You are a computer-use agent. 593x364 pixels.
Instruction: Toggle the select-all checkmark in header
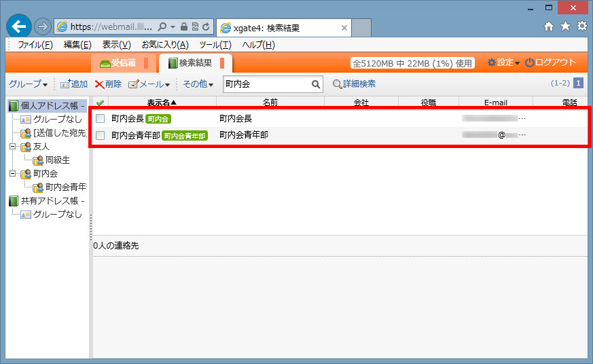coord(101,103)
